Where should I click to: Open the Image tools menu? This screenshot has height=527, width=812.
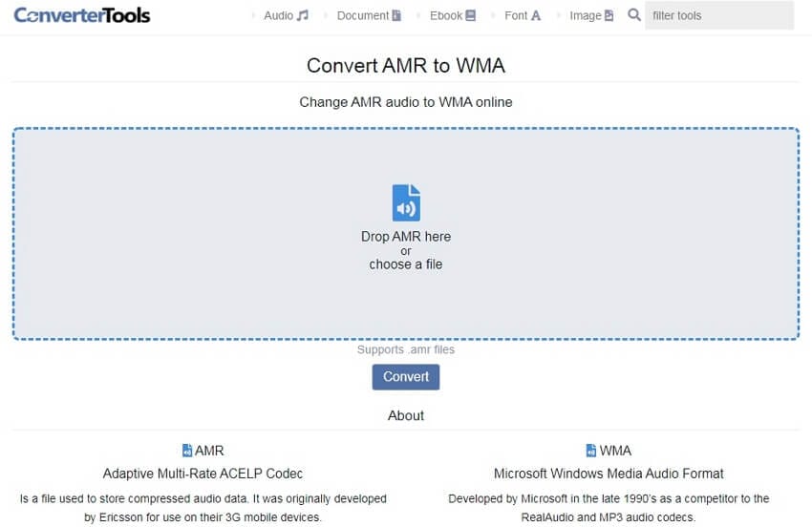tap(585, 15)
